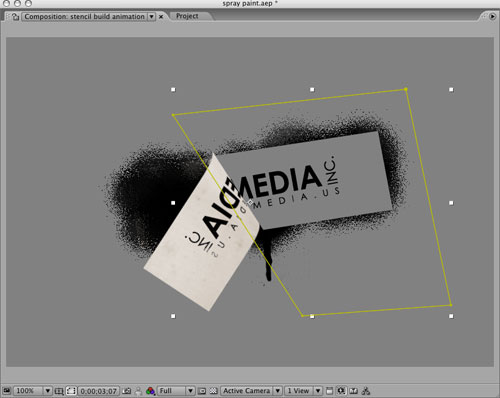Toggle pixel aspect ratio correction icon
500x398 pixels.
coord(329,391)
